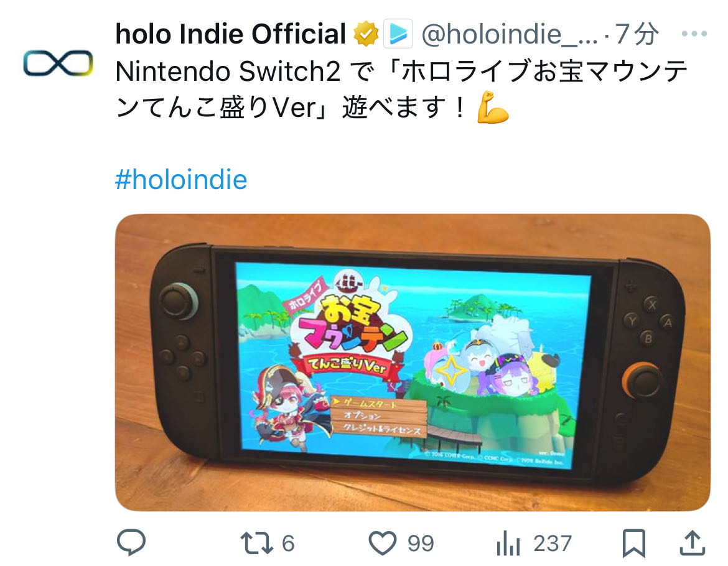Viewport: 728px width, 566px height.
Task: Click the holo Indie infinity avatar
Action: (x=58, y=63)
